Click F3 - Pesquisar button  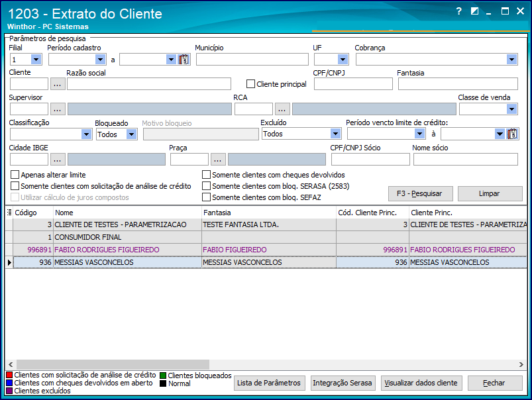421,193
